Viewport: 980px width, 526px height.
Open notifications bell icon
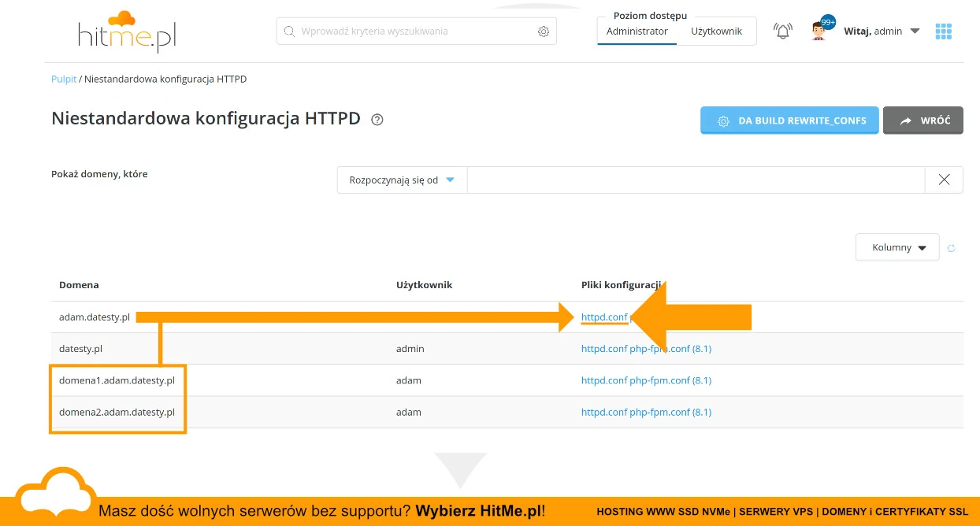coord(783,31)
